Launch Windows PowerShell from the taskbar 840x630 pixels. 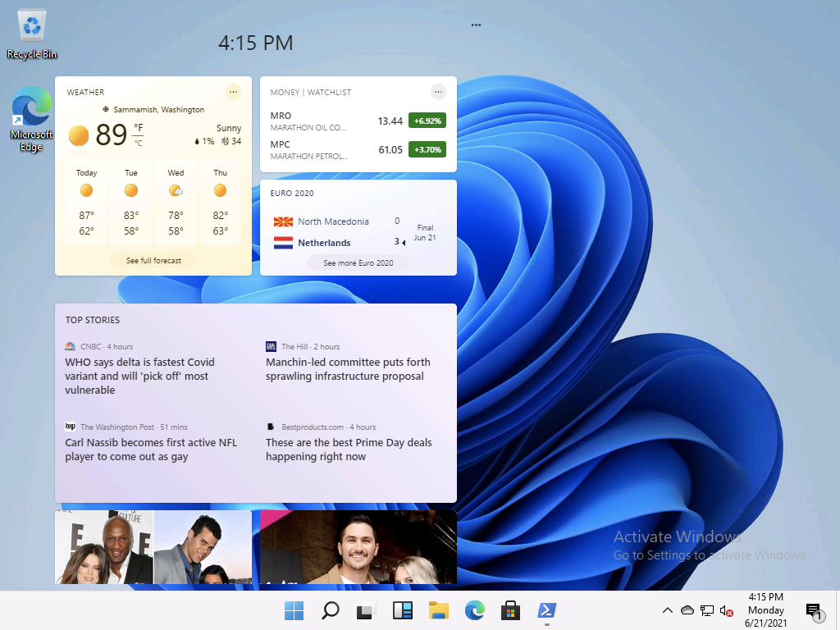tap(547, 610)
